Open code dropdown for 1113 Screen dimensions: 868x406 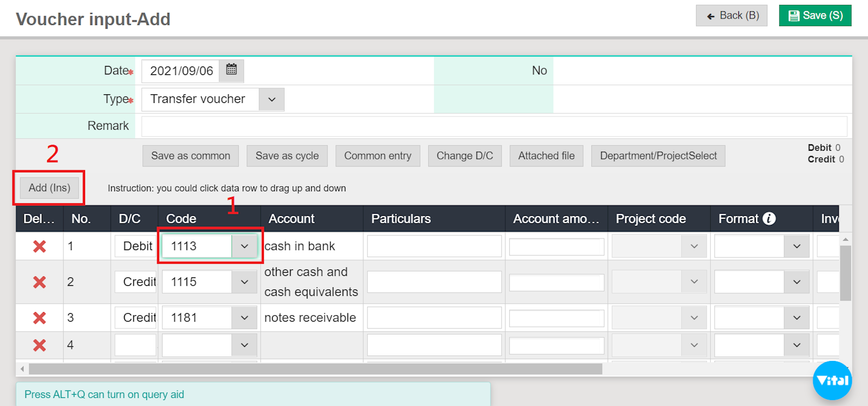pos(245,247)
